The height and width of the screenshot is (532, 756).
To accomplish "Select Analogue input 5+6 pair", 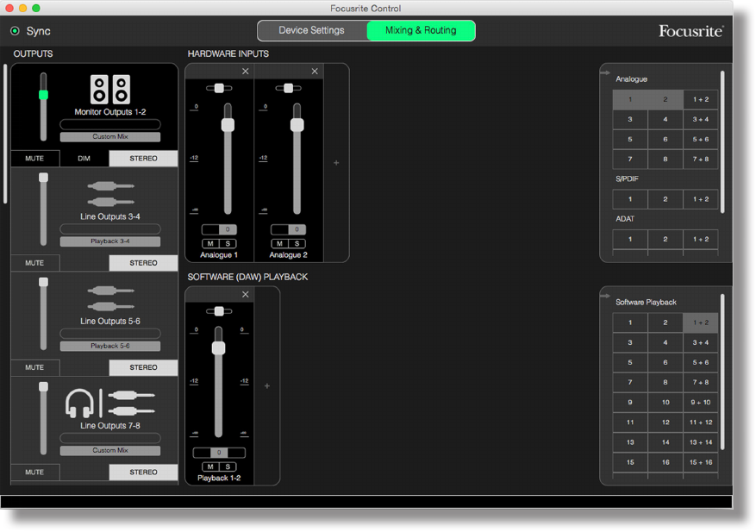I will pyautogui.click(x=701, y=140).
